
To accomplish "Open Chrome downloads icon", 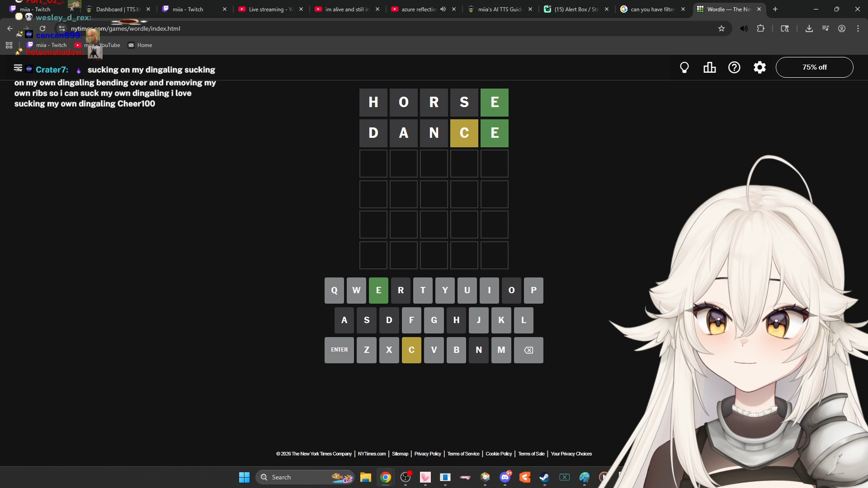I will (809, 28).
